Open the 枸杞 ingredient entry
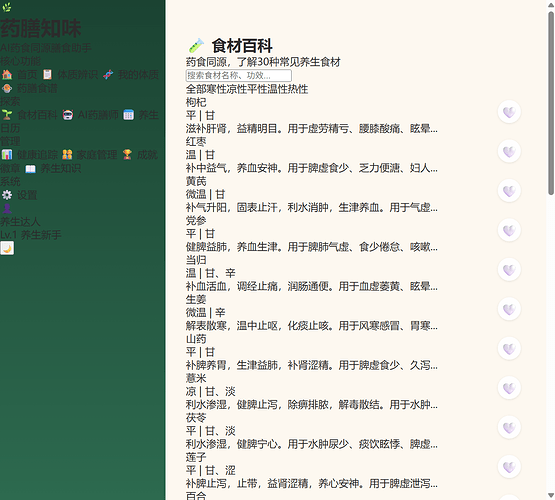The image size is (555, 500). (x=196, y=102)
